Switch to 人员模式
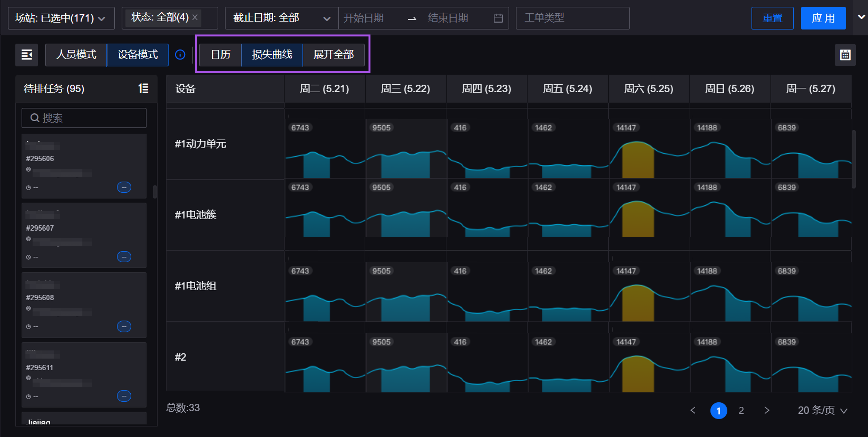868x437 pixels. click(x=76, y=55)
